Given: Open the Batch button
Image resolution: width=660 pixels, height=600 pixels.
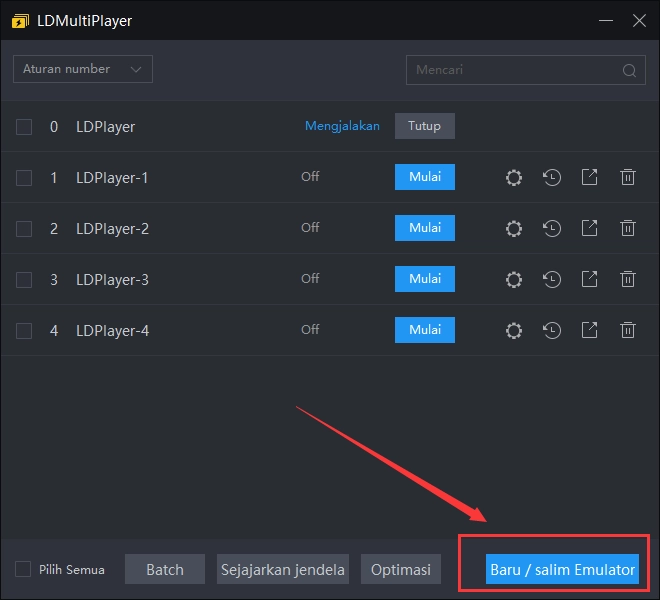Looking at the screenshot, I should point(165,569).
